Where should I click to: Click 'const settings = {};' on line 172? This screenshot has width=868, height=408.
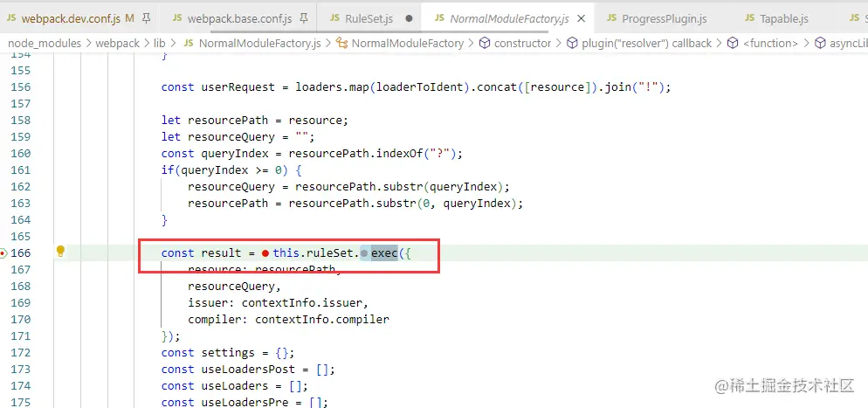(x=228, y=353)
